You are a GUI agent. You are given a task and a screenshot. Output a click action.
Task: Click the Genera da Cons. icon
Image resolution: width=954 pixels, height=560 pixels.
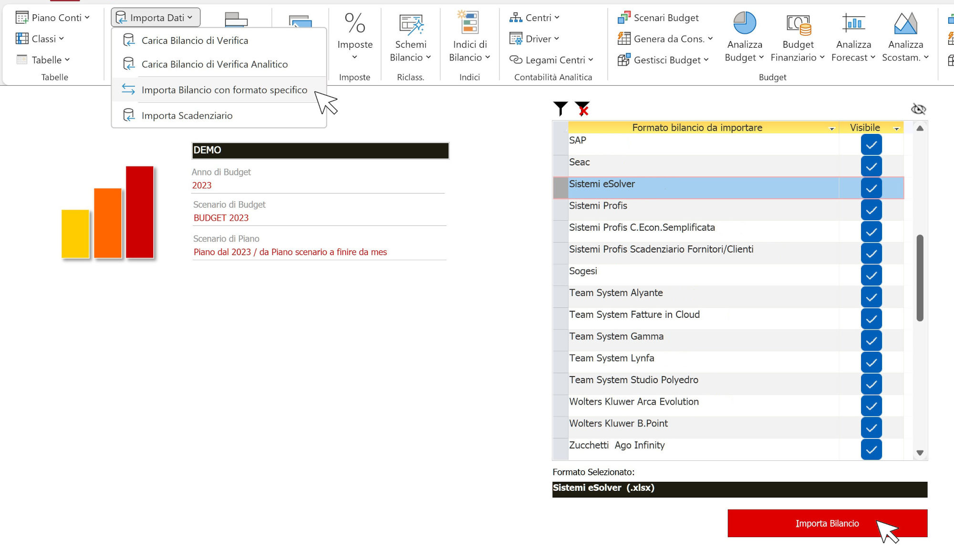(x=624, y=38)
